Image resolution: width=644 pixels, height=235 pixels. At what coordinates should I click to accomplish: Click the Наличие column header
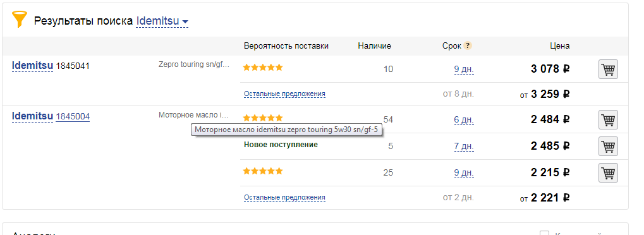pos(374,46)
